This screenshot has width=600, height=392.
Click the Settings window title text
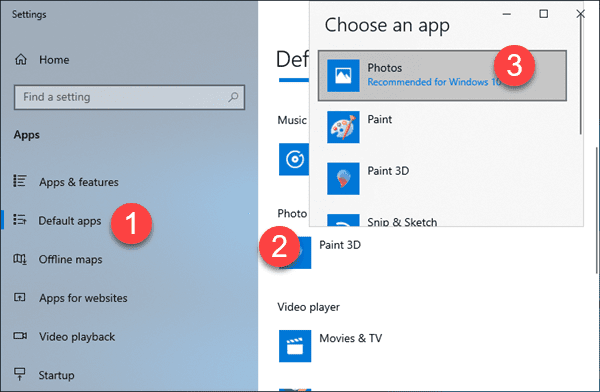29,15
